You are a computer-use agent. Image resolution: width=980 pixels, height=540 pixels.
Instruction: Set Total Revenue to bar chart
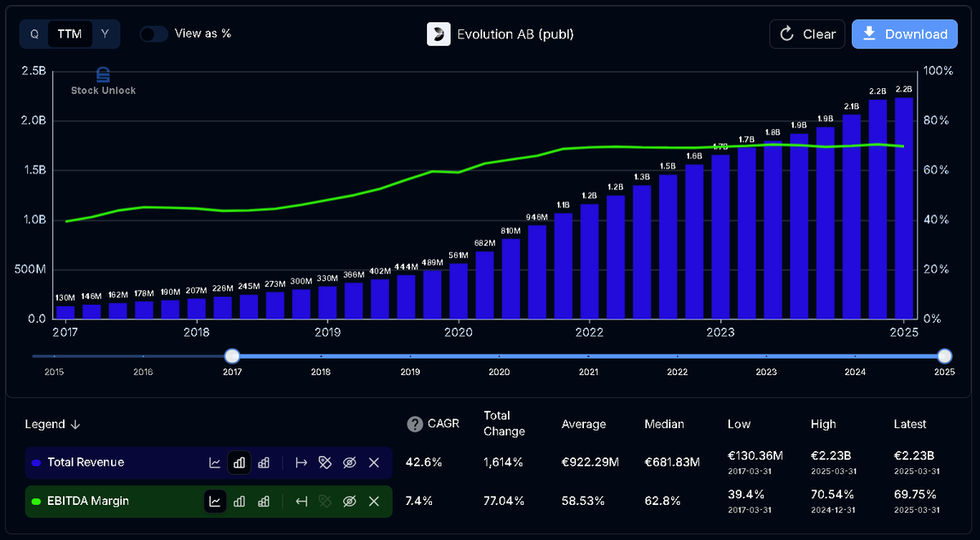pos(239,462)
